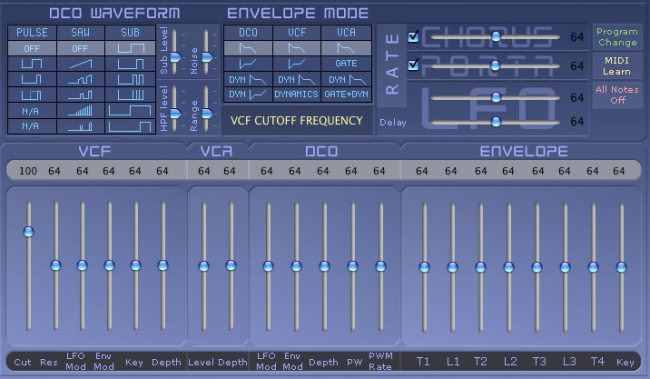Choose the PULSE waveform in the row above the first N/A
The width and height of the screenshot is (650, 379).
pos(32,95)
